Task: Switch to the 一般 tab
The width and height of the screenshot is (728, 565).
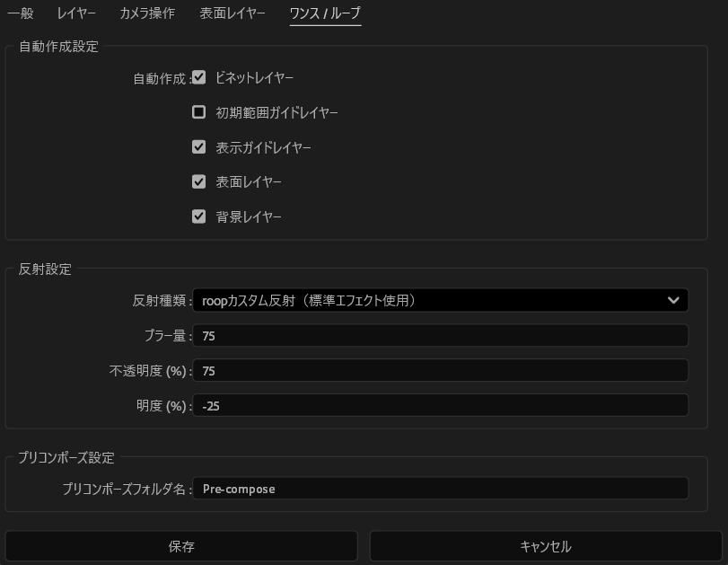Action: 20,13
